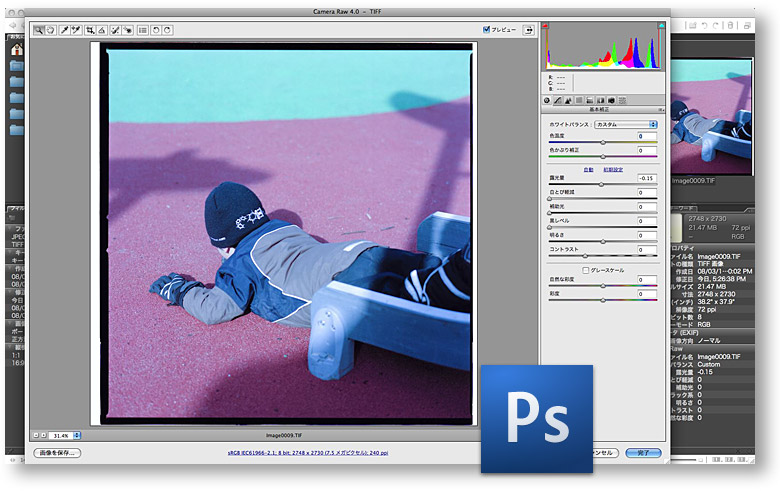This screenshot has width=780, height=491.
Task: Open the ホワイトバランス dropdown
Action: pyautogui.click(x=625, y=124)
